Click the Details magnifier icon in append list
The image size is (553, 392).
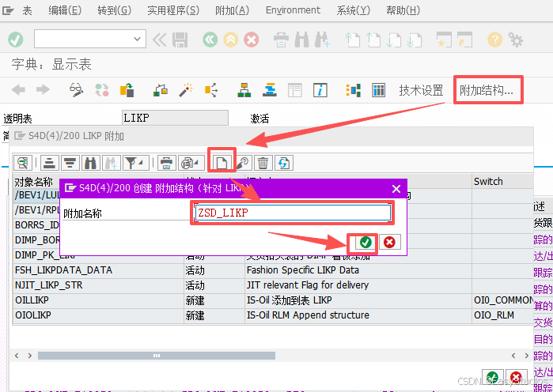[23, 163]
